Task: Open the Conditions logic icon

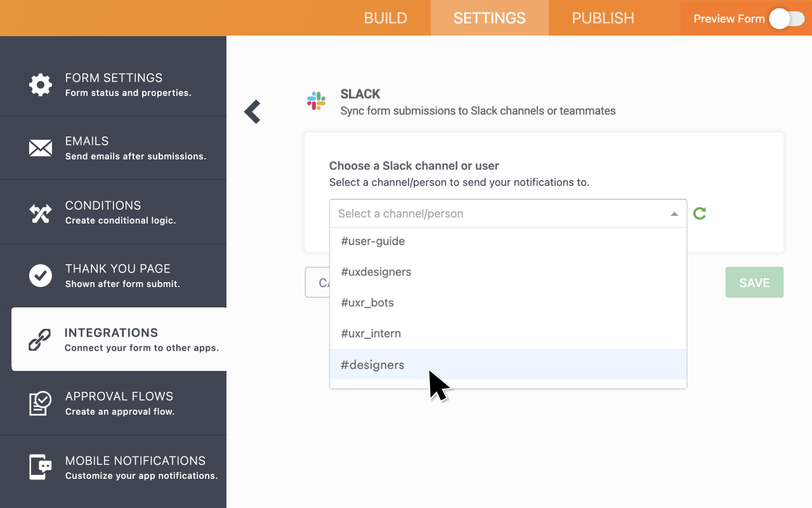Action: pyautogui.click(x=40, y=212)
